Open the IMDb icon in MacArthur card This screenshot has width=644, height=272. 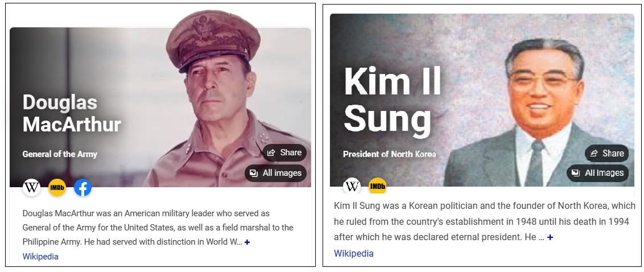(57, 188)
